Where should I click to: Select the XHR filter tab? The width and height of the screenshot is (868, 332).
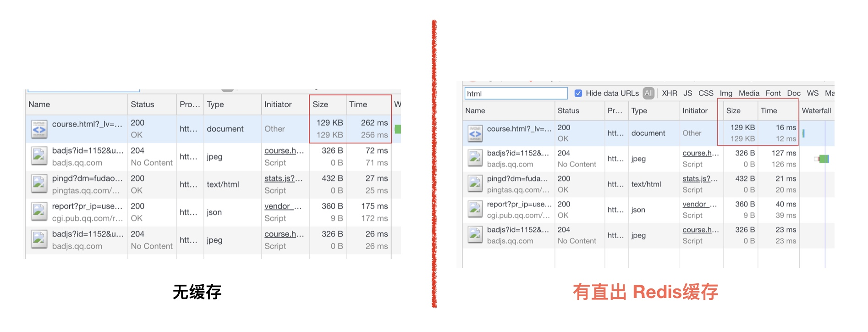click(670, 93)
